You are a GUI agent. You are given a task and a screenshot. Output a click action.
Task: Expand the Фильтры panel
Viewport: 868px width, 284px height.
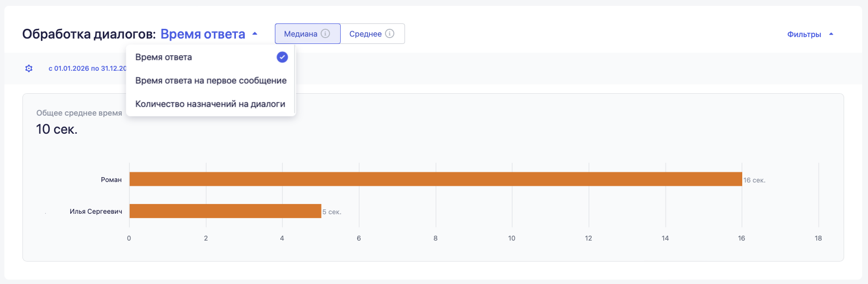point(804,34)
